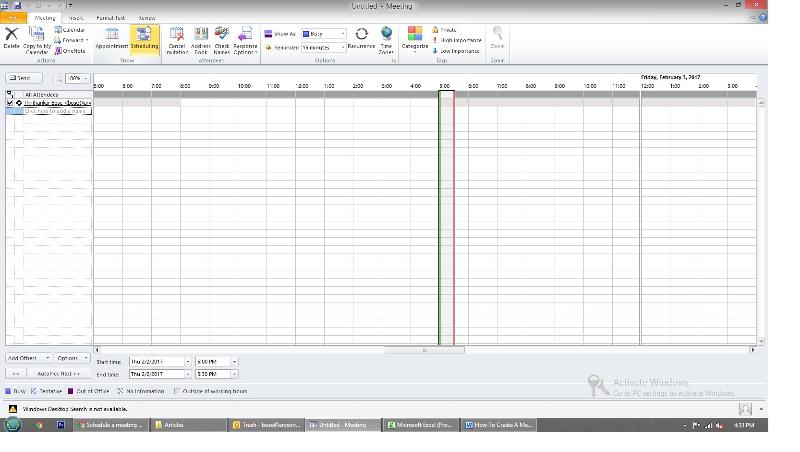The width and height of the screenshot is (800, 452).
Task: Click the Start time date field
Action: tap(157, 361)
